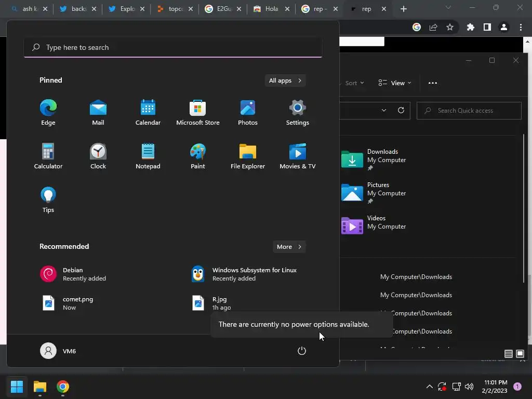The width and height of the screenshot is (532, 399).
Task: Open the View dropdown in File Explorer
Action: pyautogui.click(x=395, y=83)
